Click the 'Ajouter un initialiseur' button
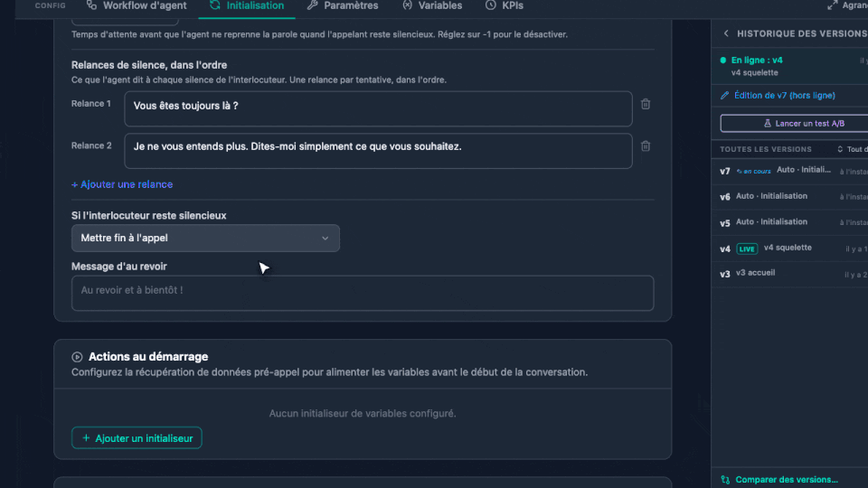Image resolution: width=868 pixels, height=488 pixels. pos(137,438)
